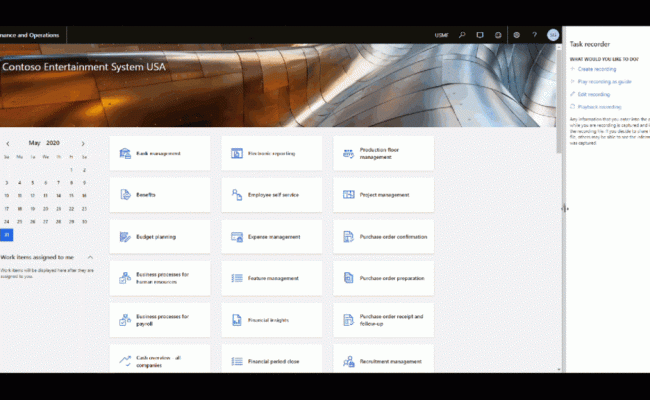Open the help question mark icon
650x400 pixels.
point(534,35)
